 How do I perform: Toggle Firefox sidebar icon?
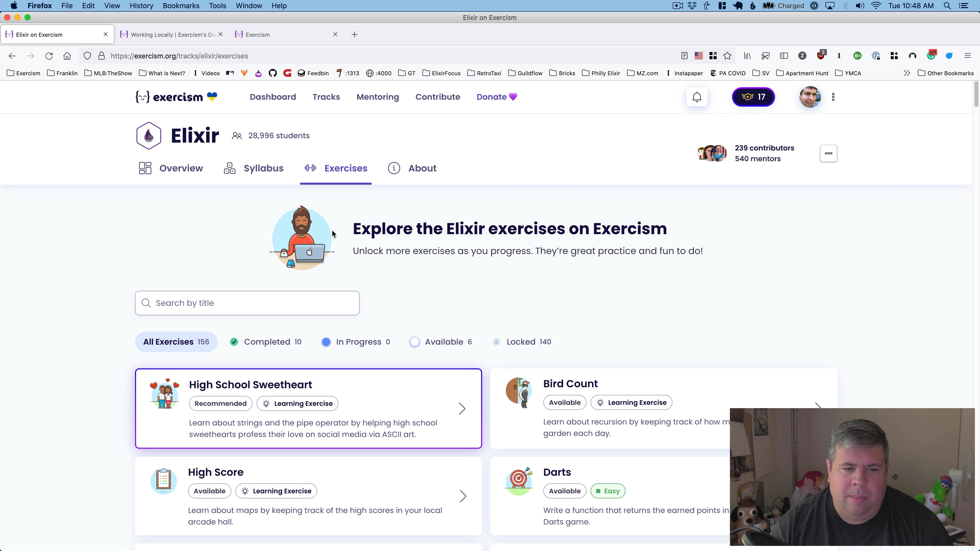click(x=784, y=56)
